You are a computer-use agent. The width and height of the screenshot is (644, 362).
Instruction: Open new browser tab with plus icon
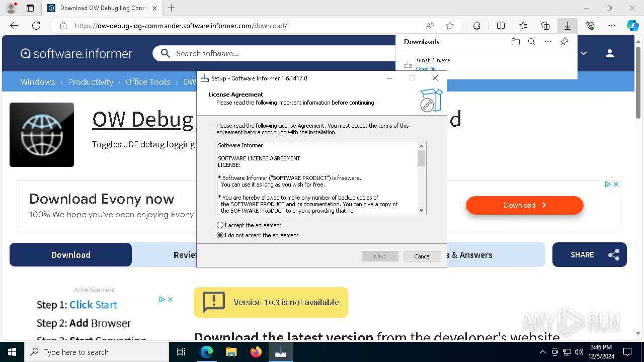[x=172, y=8]
